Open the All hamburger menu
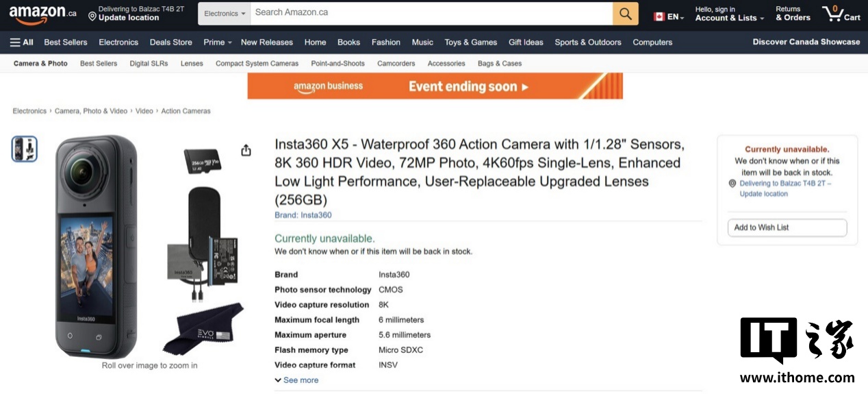This screenshot has width=868, height=394. pyautogui.click(x=21, y=42)
